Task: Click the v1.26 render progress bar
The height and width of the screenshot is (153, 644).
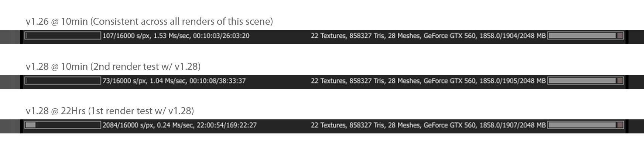Action: tap(63, 35)
